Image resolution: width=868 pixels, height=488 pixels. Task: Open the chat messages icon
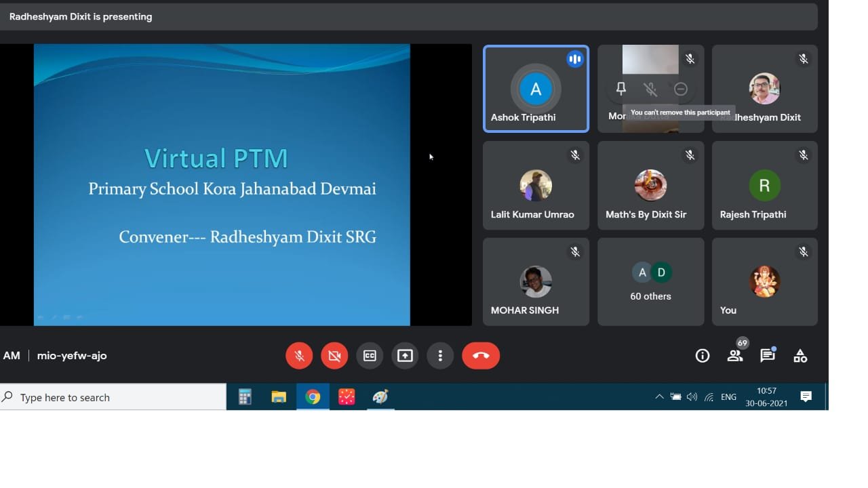[768, 356]
